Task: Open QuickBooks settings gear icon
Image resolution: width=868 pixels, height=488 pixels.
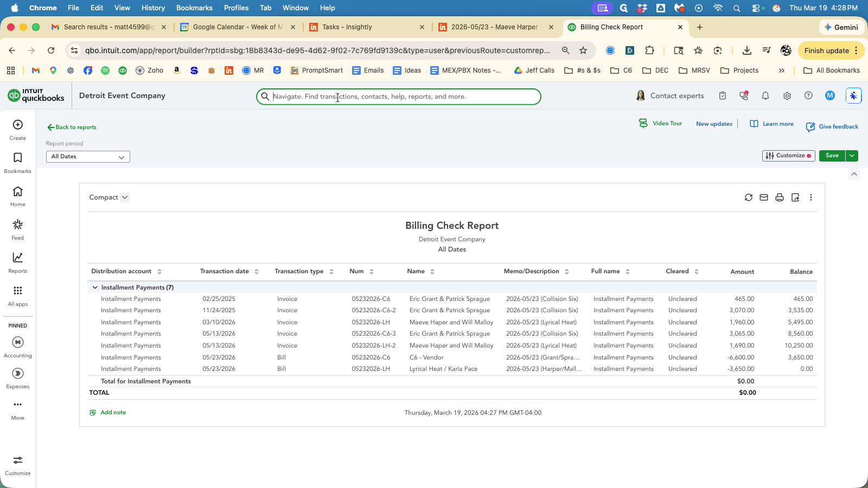Action: point(787,96)
